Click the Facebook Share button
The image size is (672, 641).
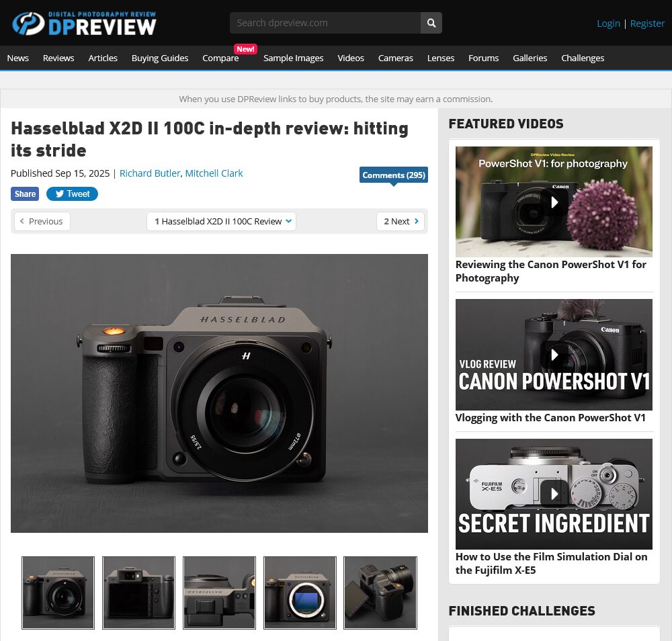pos(25,194)
